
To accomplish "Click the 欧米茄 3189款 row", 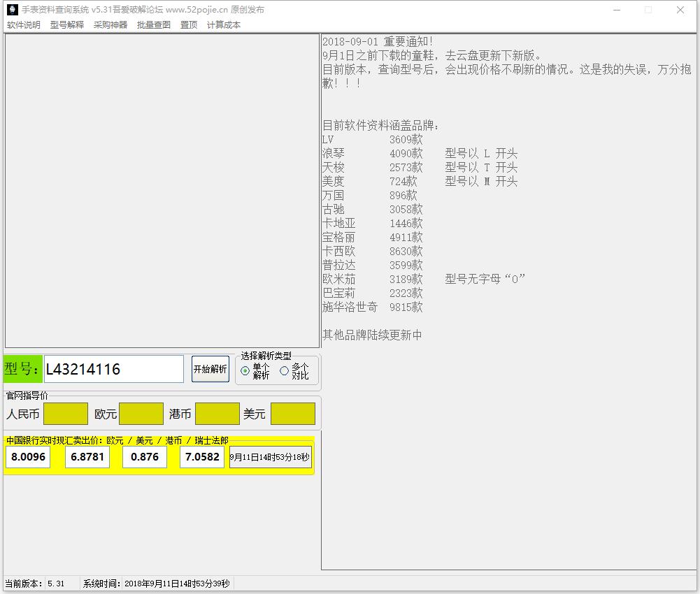I will point(423,280).
